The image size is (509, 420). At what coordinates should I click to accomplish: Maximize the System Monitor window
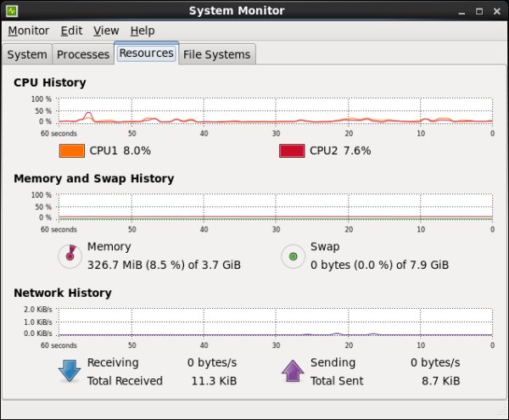tap(479, 10)
